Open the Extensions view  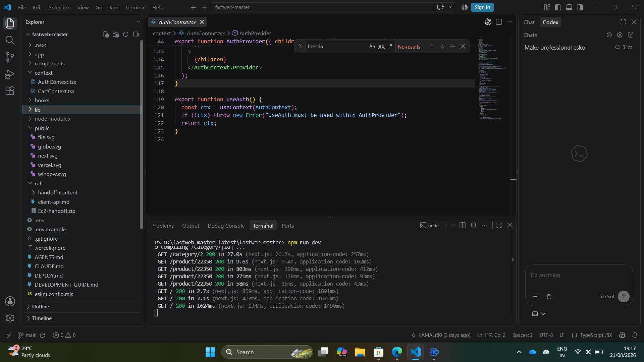point(10,91)
